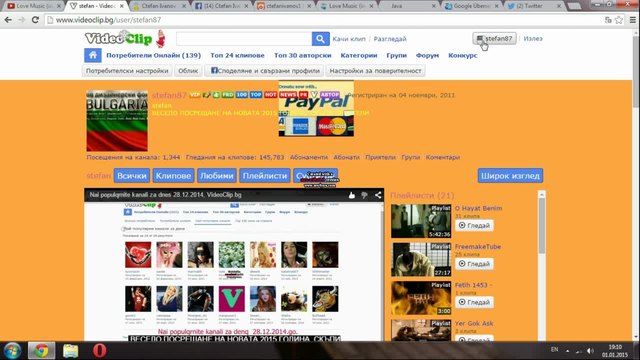Click the Широк изглед button

tap(510, 176)
